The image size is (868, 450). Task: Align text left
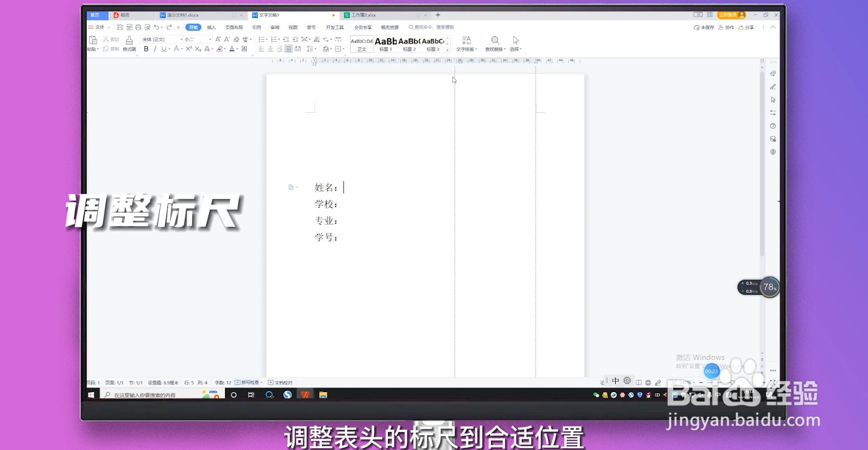click(261, 49)
